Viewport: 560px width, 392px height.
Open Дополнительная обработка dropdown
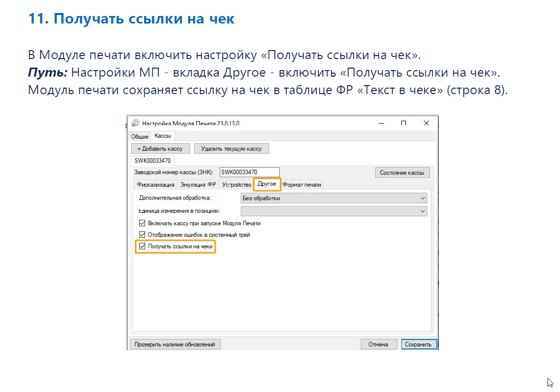click(x=334, y=198)
